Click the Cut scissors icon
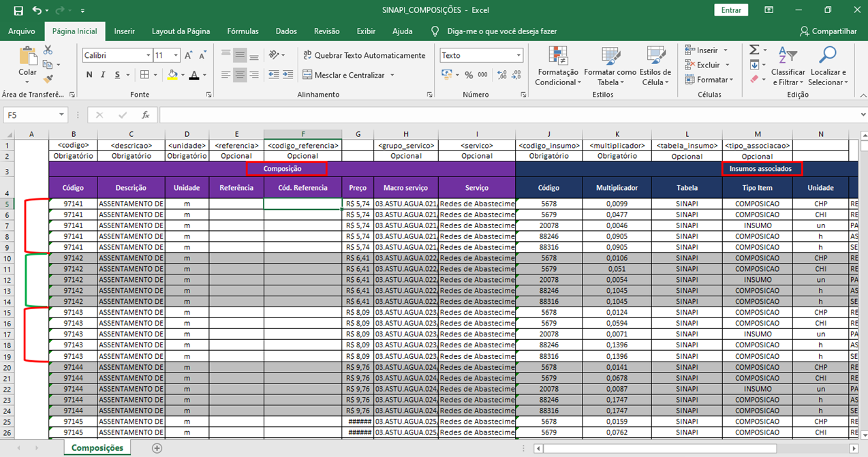The height and width of the screenshot is (457, 868). click(48, 50)
